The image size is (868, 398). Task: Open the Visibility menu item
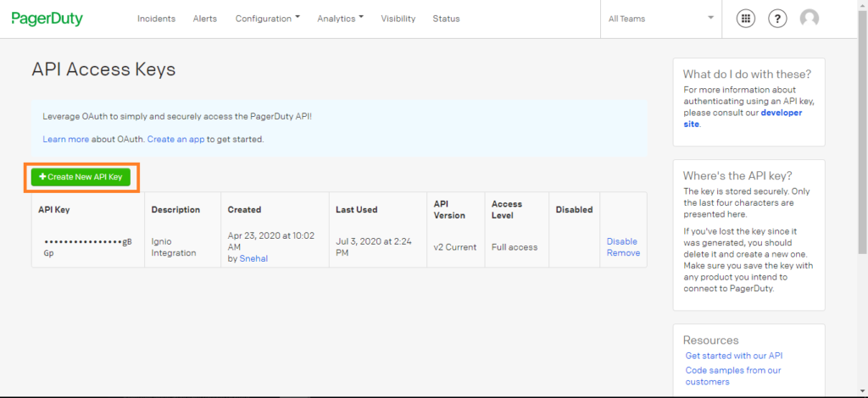coord(398,19)
